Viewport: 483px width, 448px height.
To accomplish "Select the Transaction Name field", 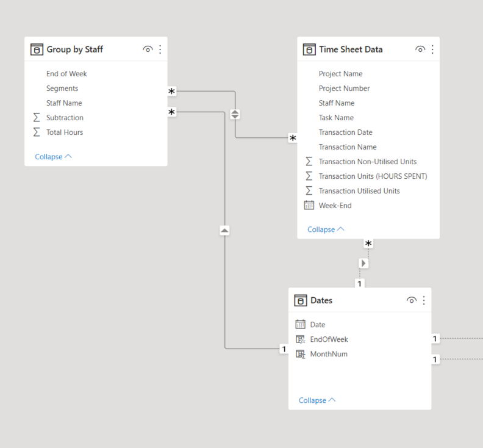I will click(348, 146).
